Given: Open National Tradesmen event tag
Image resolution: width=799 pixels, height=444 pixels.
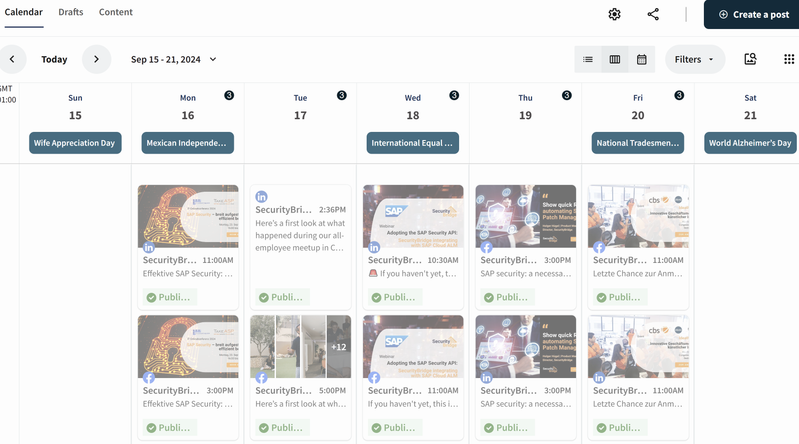Looking at the screenshot, I should coord(637,143).
